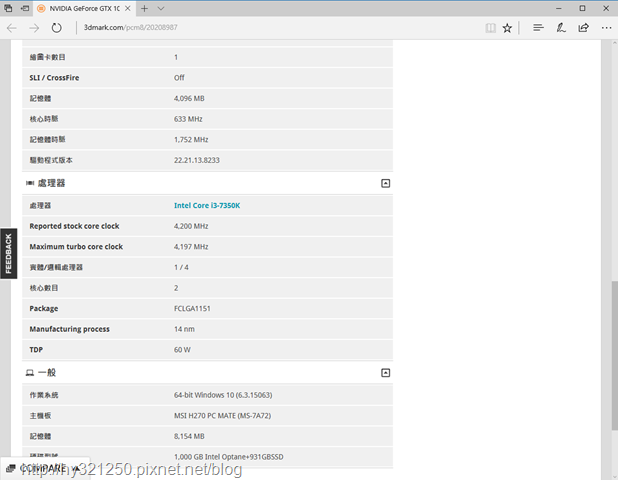Image resolution: width=618 pixels, height=480 pixels.
Task: Open the Intel Core i3-7350K link
Action: [x=207, y=206]
